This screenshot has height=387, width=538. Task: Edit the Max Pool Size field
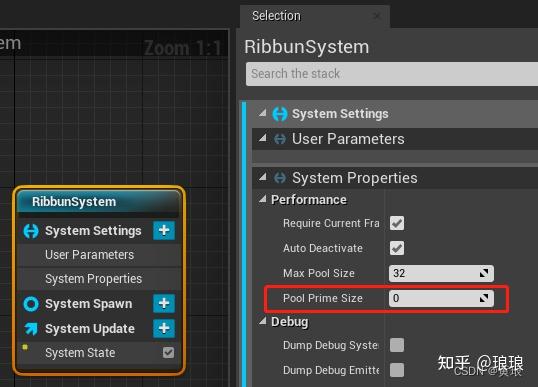coord(441,273)
